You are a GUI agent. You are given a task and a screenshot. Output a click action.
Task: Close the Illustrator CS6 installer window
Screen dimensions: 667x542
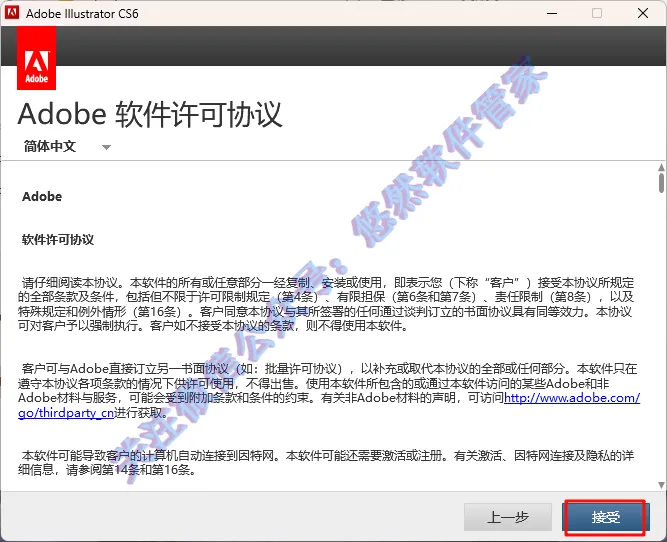[643, 13]
